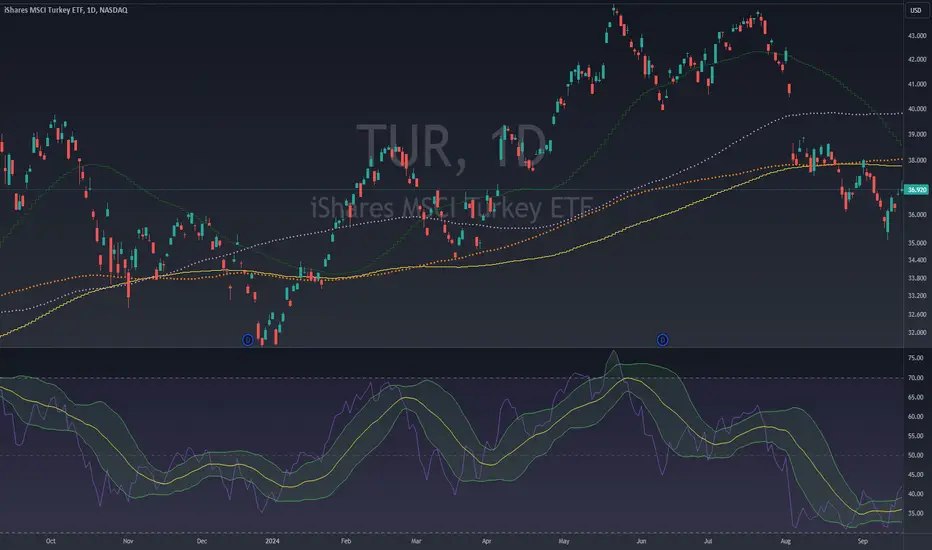Click the Sep label on time axis
Image resolution: width=932 pixels, height=550 pixels.
coord(863,541)
